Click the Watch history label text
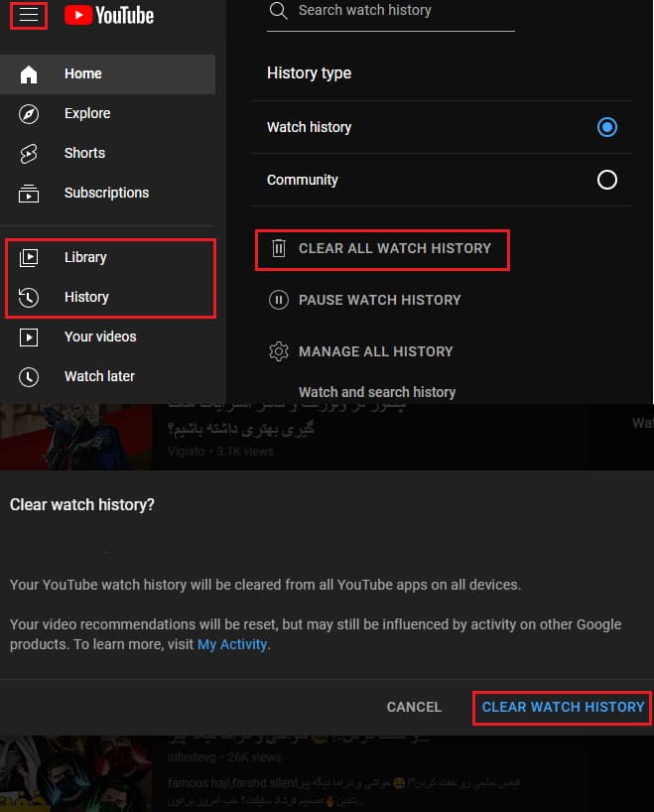Screen dimensions: 654x812 [309, 127]
